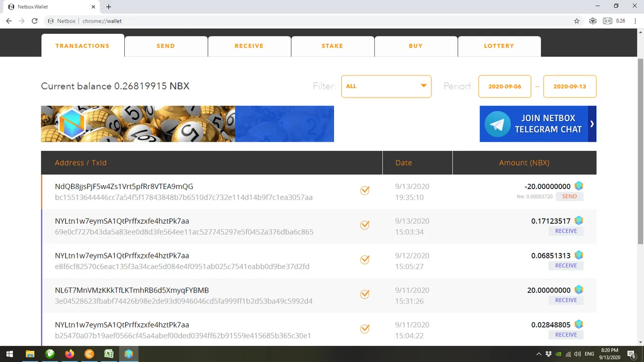The image size is (644, 362).
Task: Select address NdQB8jjsPjF5w4Zs1Vrt5pfRr8VTEA9mQG
Action: (124, 187)
